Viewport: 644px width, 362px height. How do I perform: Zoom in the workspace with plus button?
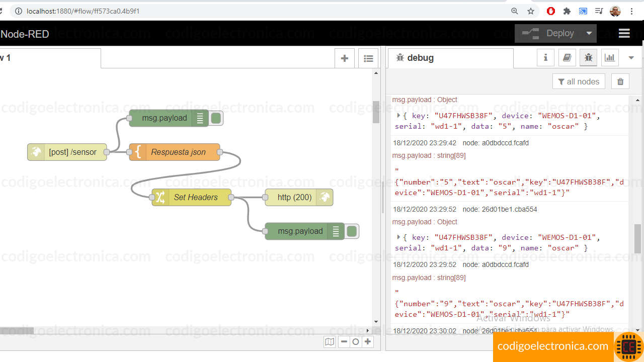[368, 342]
